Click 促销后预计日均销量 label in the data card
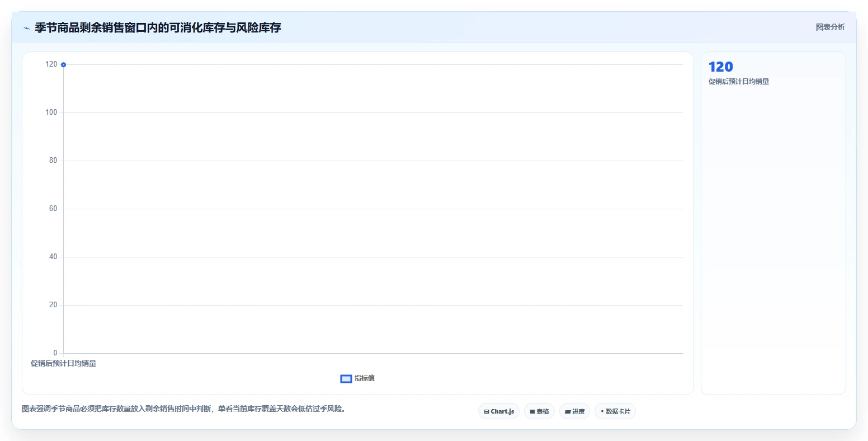 click(x=739, y=82)
